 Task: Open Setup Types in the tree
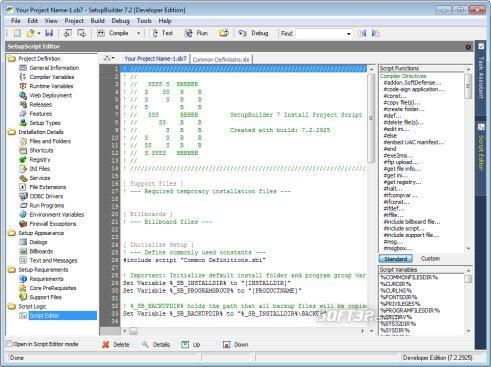click(x=45, y=123)
